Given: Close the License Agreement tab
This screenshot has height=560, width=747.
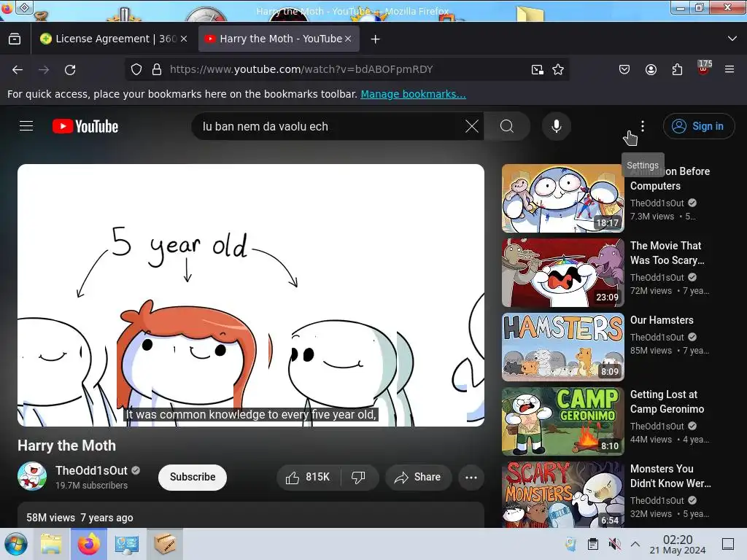Looking at the screenshot, I should pos(184,39).
